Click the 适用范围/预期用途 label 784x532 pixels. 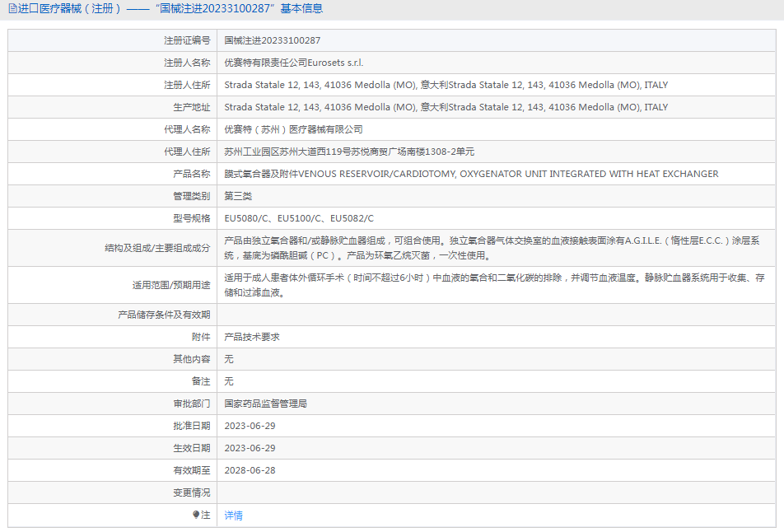coord(171,285)
